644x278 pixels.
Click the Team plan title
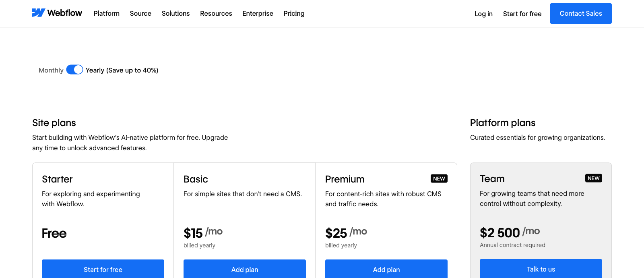(492, 179)
